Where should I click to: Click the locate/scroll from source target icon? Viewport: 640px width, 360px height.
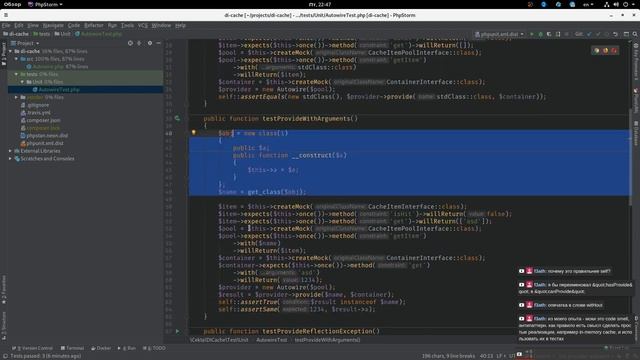coord(130,43)
